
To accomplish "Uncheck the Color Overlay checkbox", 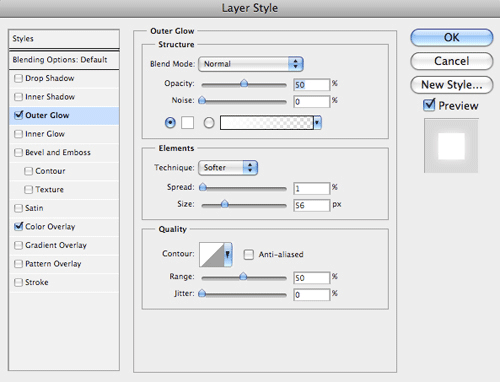I will (x=18, y=227).
